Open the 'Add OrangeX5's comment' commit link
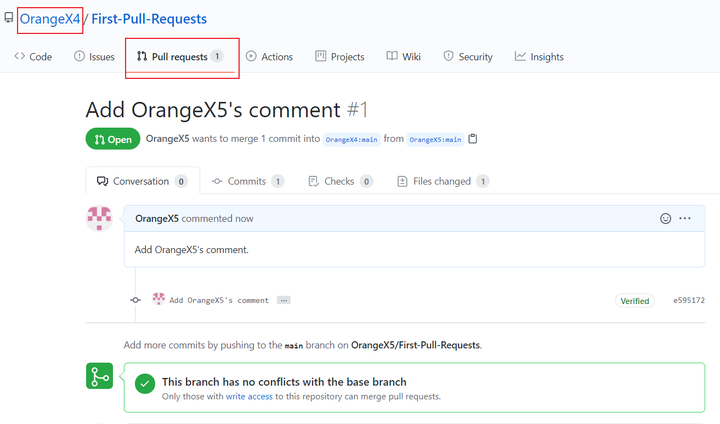720x424 pixels. [219, 300]
